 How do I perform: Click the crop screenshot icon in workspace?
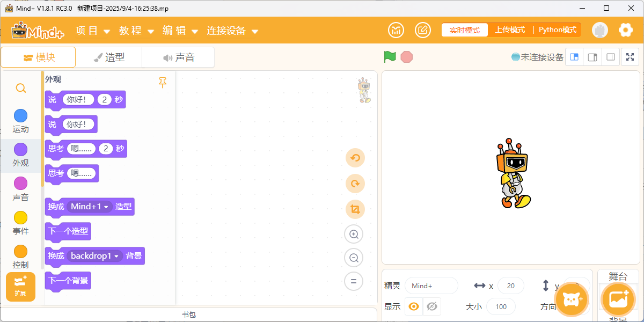355,209
